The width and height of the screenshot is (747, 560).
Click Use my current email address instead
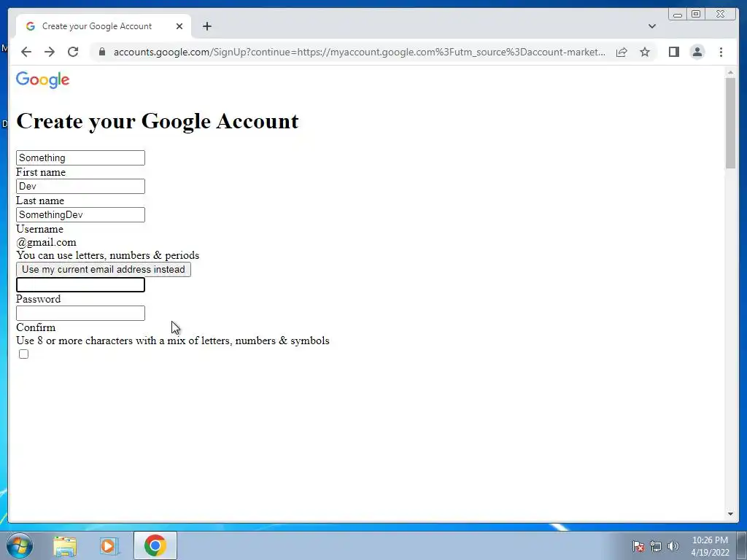[104, 270]
